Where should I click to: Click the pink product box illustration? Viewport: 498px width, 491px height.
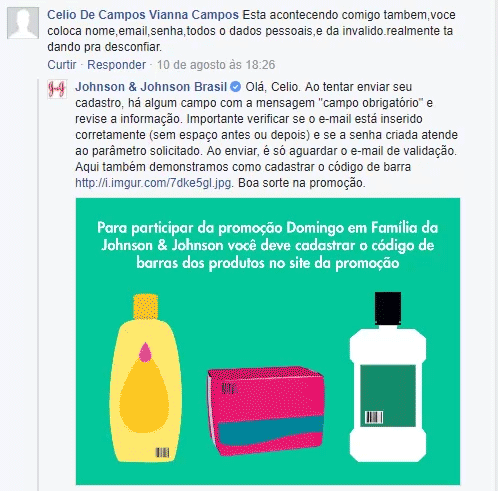click(266, 410)
